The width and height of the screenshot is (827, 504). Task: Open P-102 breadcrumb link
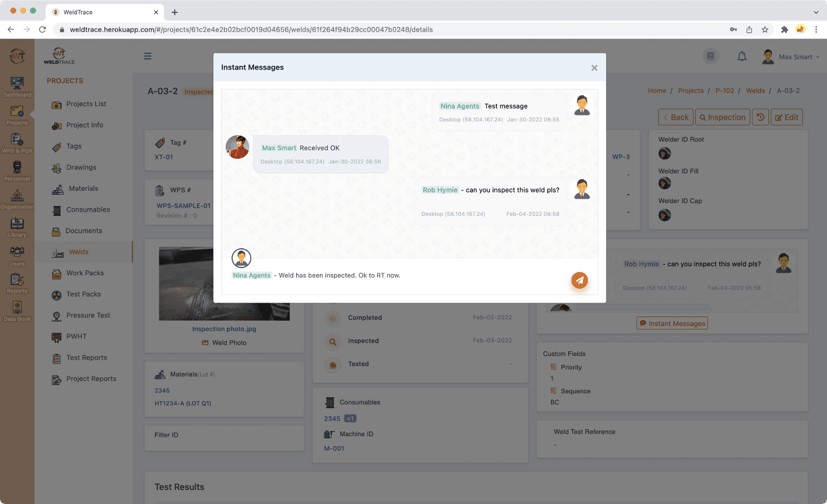click(x=724, y=91)
